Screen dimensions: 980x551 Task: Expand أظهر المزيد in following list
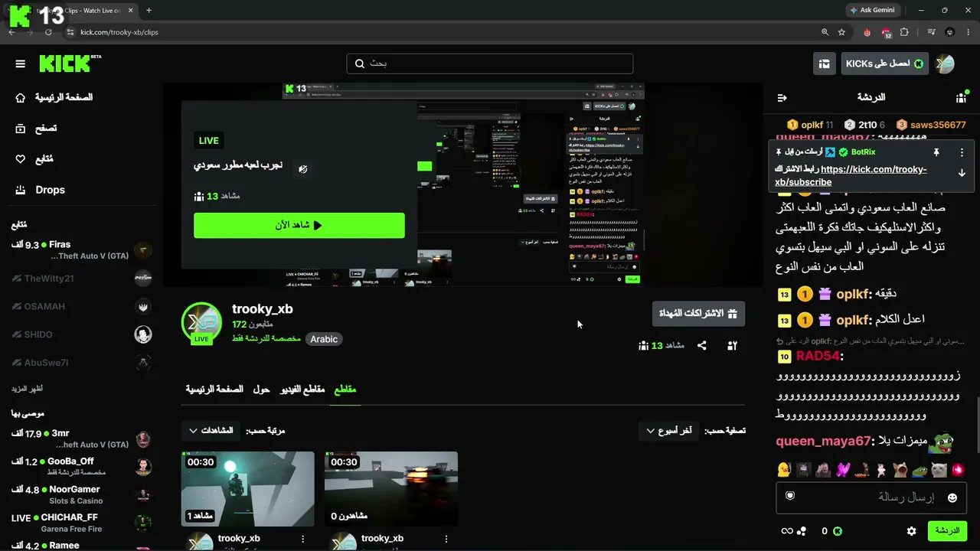coord(28,389)
